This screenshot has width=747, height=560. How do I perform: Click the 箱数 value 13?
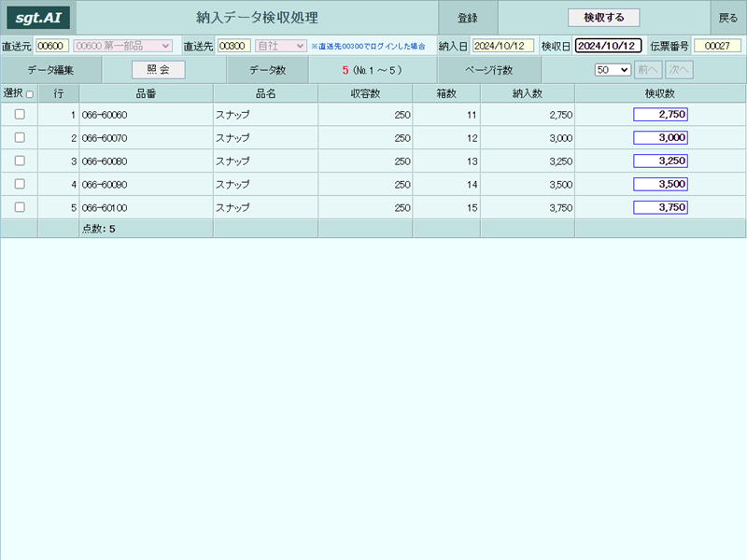point(472,161)
